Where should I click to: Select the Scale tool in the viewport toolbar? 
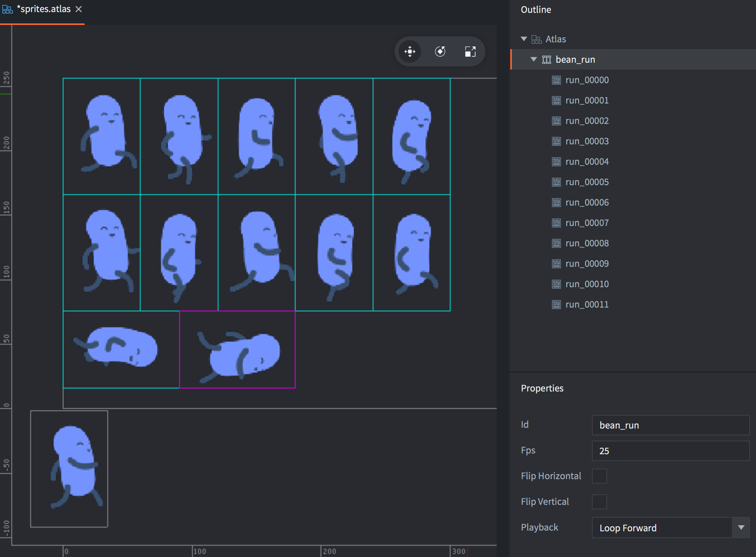tap(471, 52)
